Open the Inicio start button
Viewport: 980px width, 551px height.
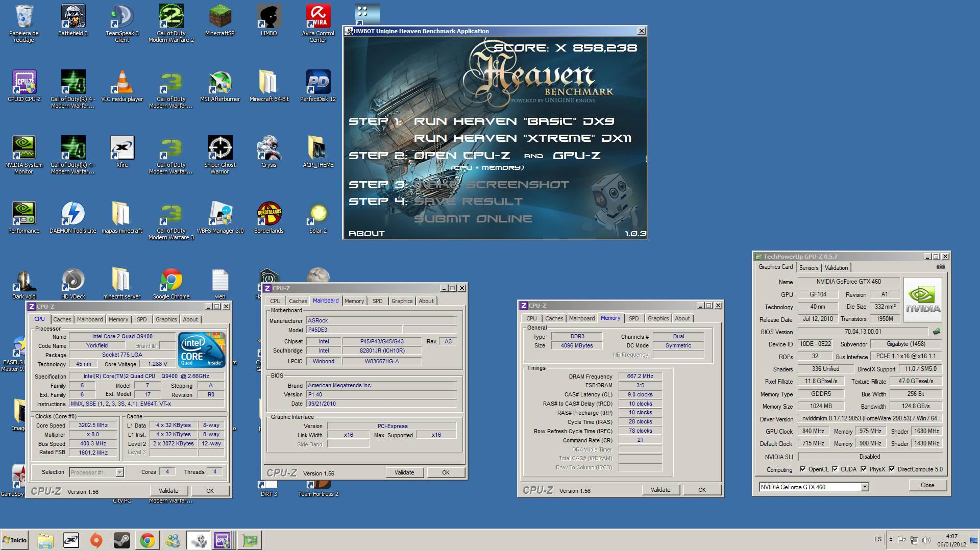click(14, 540)
